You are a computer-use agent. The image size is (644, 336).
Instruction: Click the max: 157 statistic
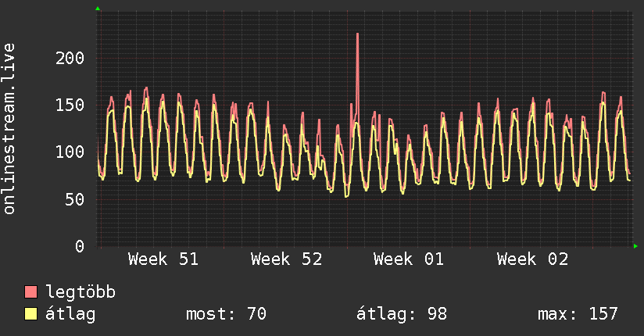[x=578, y=314]
